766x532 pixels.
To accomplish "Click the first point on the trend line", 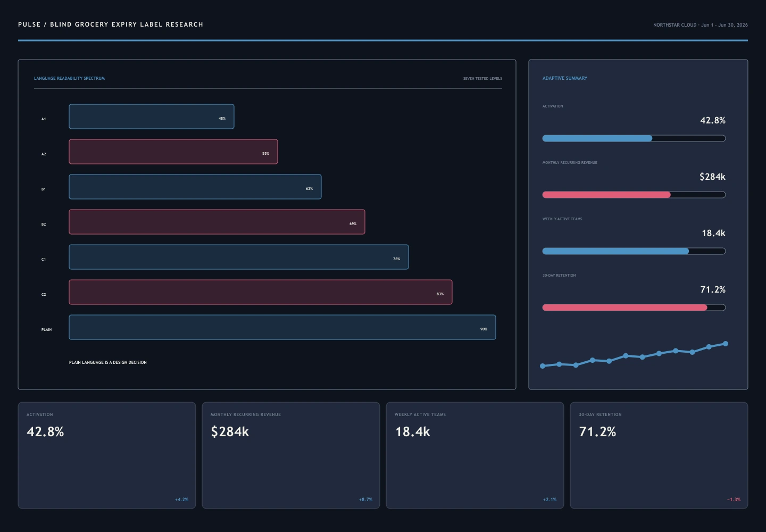I will click(543, 366).
